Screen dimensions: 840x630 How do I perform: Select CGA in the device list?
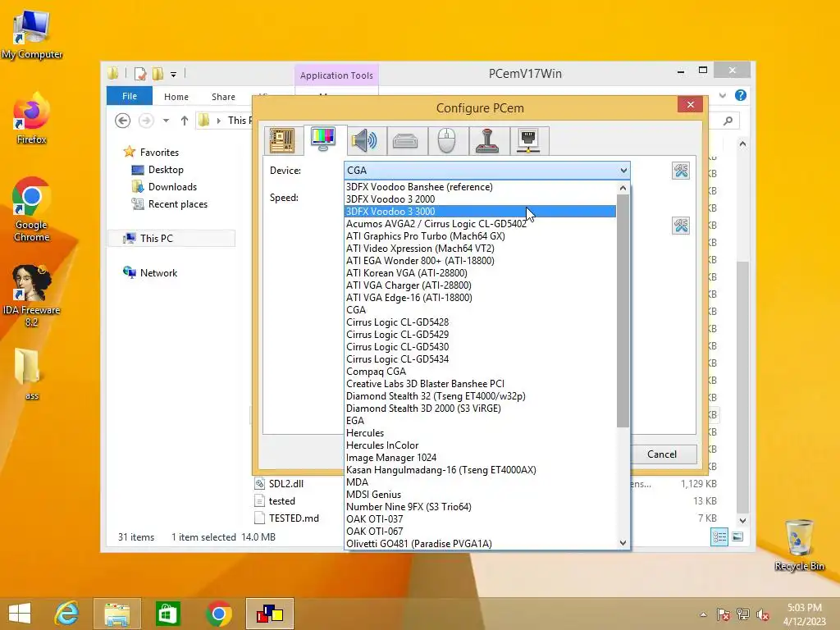click(x=480, y=310)
